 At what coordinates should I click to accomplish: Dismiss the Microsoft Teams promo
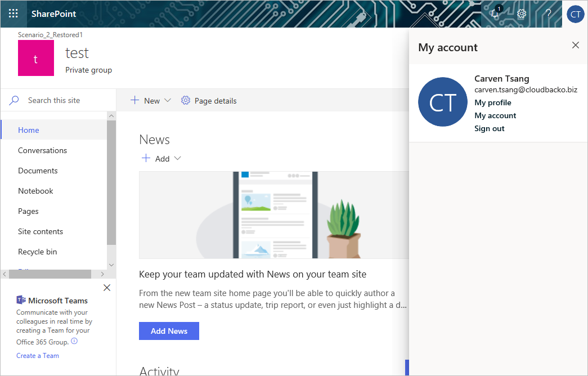(107, 288)
